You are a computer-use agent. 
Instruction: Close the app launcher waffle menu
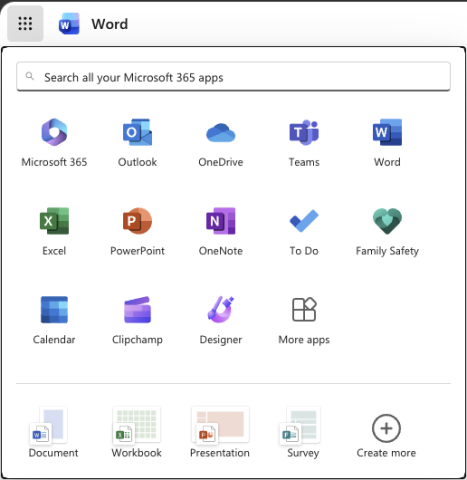(25, 24)
